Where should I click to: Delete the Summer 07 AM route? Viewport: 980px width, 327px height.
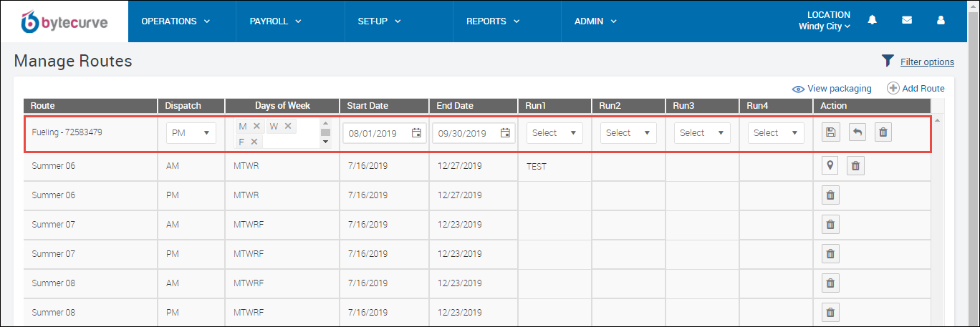830,225
